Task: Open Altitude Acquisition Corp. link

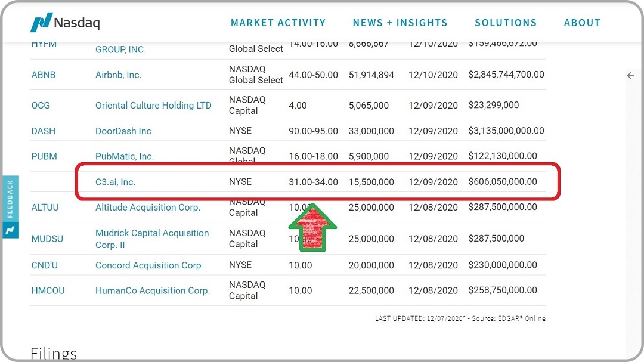Action: (x=148, y=208)
